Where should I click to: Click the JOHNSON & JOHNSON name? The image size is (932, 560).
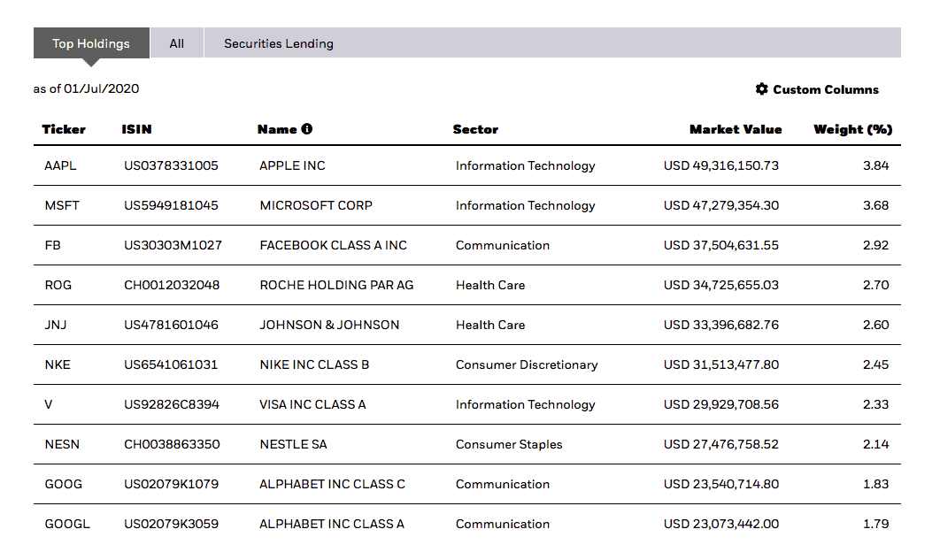[x=329, y=325]
